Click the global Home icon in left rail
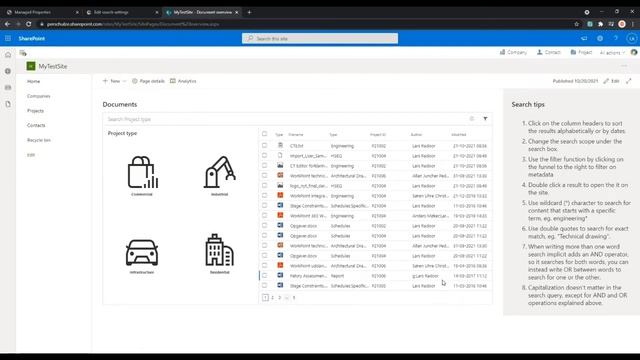The height and width of the screenshot is (360, 640). coord(8,55)
